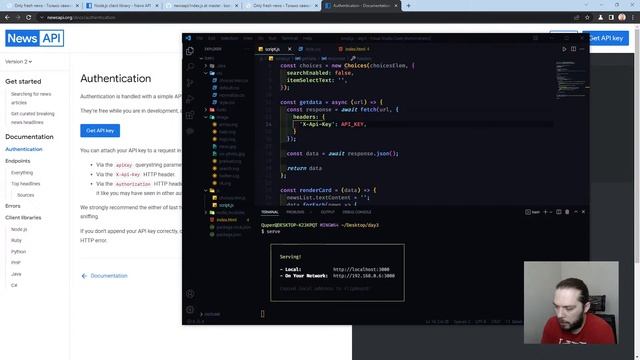Open the Version 2 dropdown
The image size is (640, 360).
18,62
